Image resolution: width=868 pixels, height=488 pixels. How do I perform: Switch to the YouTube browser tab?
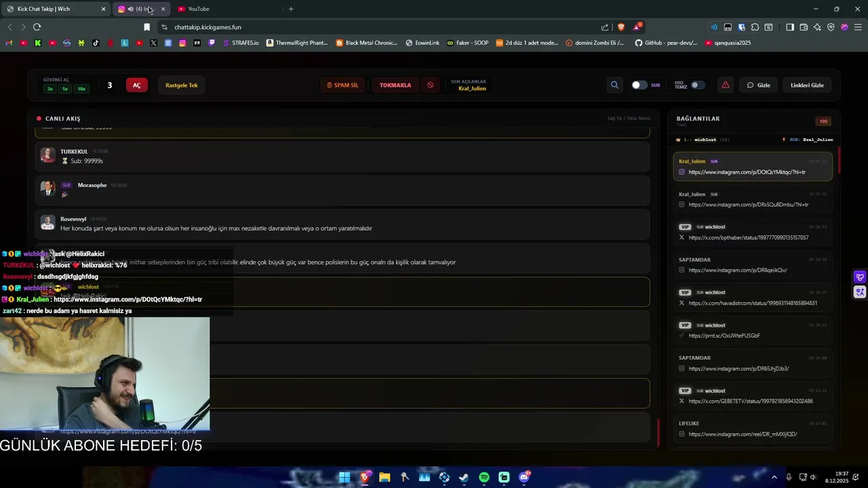[227, 9]
